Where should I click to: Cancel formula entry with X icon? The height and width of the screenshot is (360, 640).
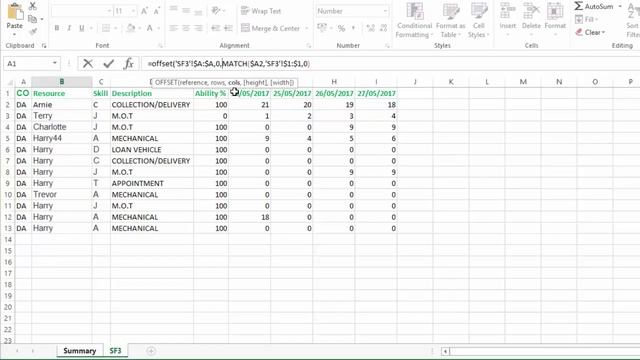[x=88, y=63]
